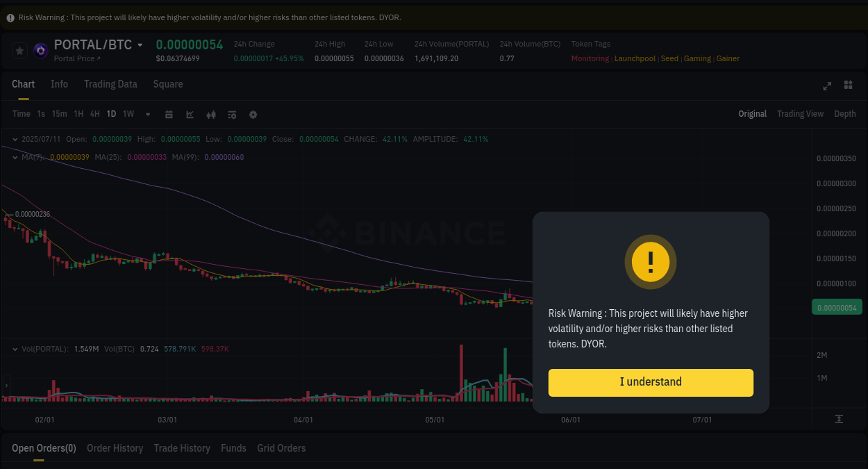Open the panel layout grid icon
Viewport: 868px width, 469px height.
pos(848,85)
